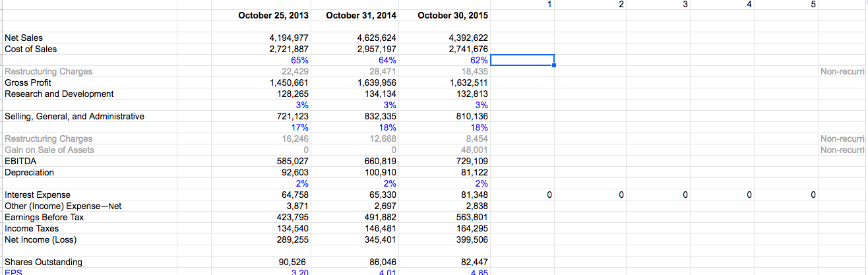
Task: Click the blue 62% cell
Action: [479, 60]
